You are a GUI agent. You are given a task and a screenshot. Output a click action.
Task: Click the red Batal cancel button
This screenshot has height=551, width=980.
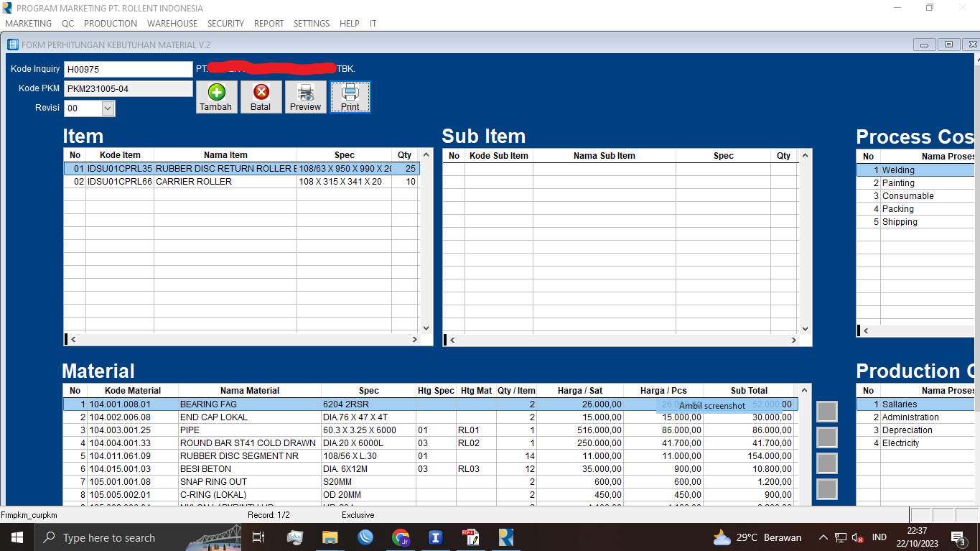261,97
